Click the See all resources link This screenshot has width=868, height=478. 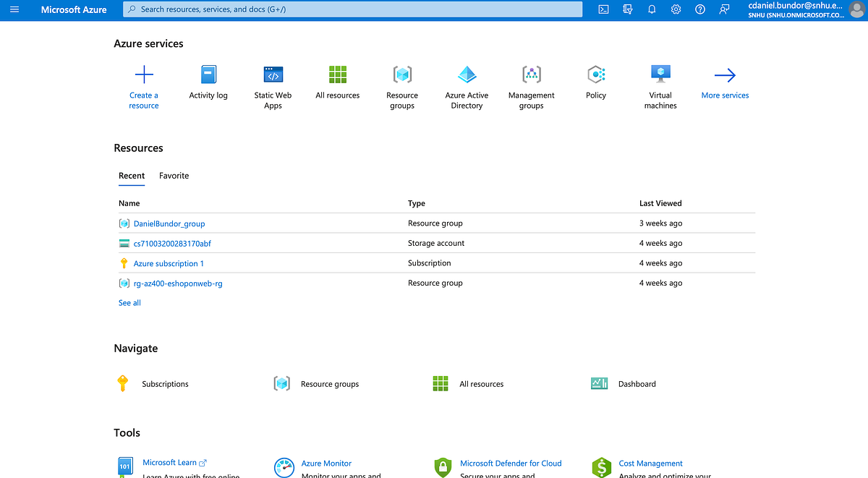pyautogui.click(x=129, y=302)
